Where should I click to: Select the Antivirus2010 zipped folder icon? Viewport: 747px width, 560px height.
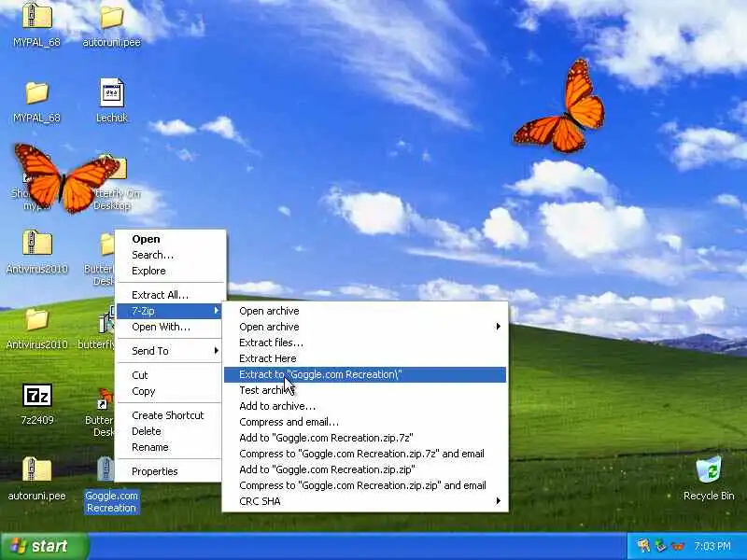(x=36, y=243)
